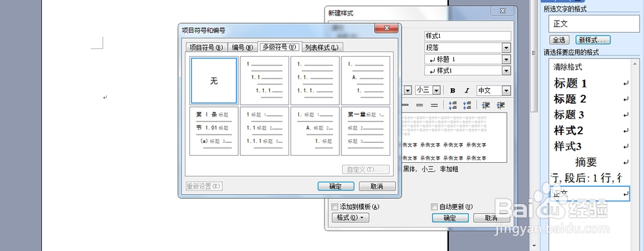
Task: Click the decrease indent icon
Action: (x=486, y=106)
